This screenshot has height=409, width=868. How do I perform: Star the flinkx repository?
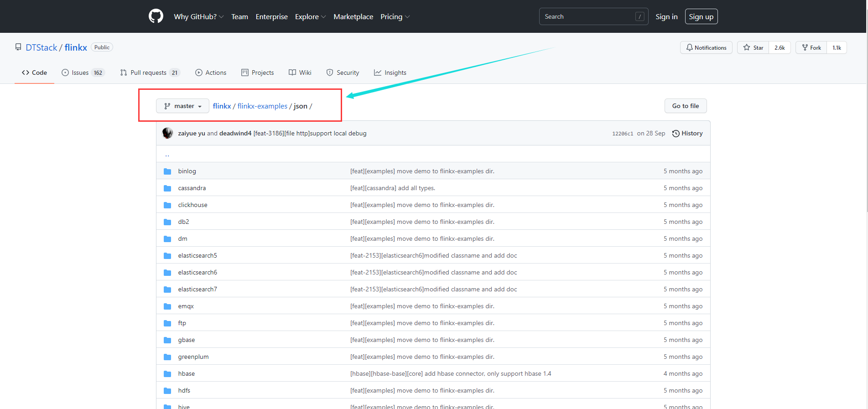click(x=753, y=47)
